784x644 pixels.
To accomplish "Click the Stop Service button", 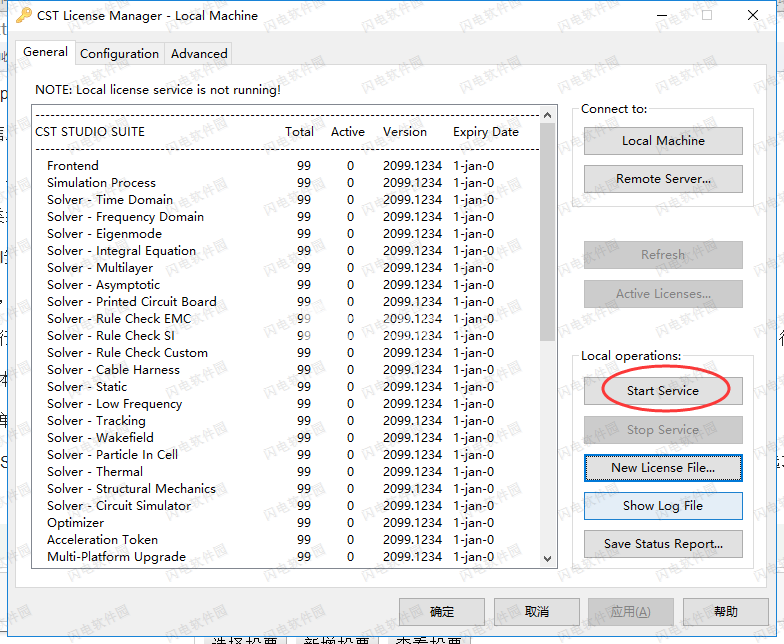I will [663, 430].
